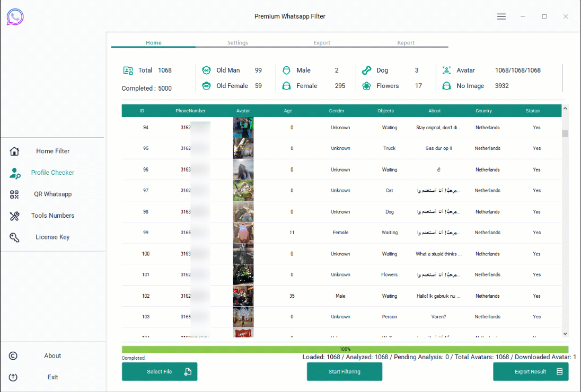Open QR Whatsapp section
581x392 pixels.
click(x=52, y=194)
